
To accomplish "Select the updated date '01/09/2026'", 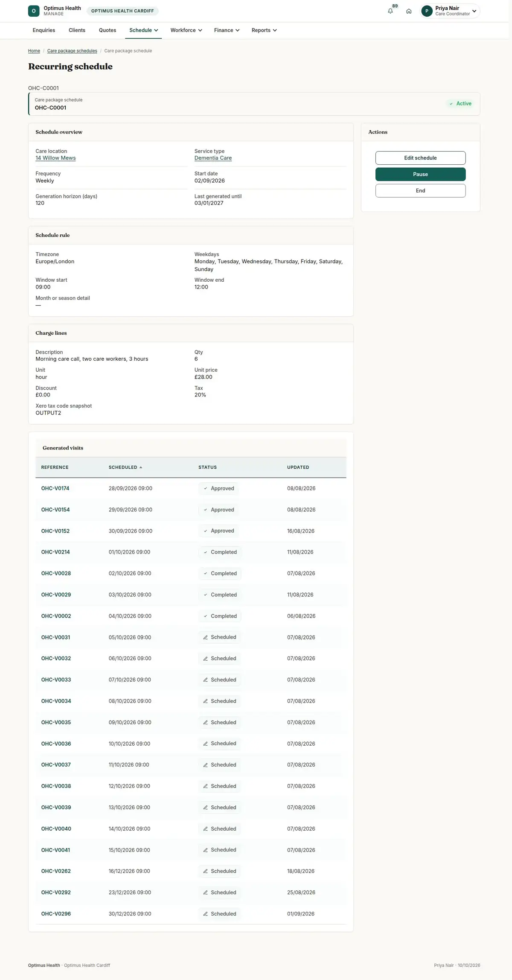I will click(301, 914).
